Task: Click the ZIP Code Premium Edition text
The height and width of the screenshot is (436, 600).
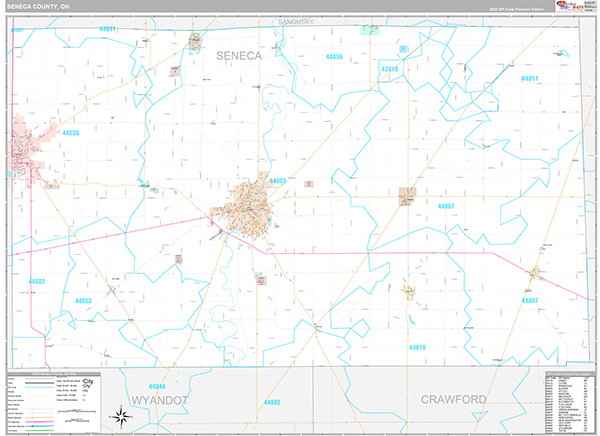Action: [516, 9]
